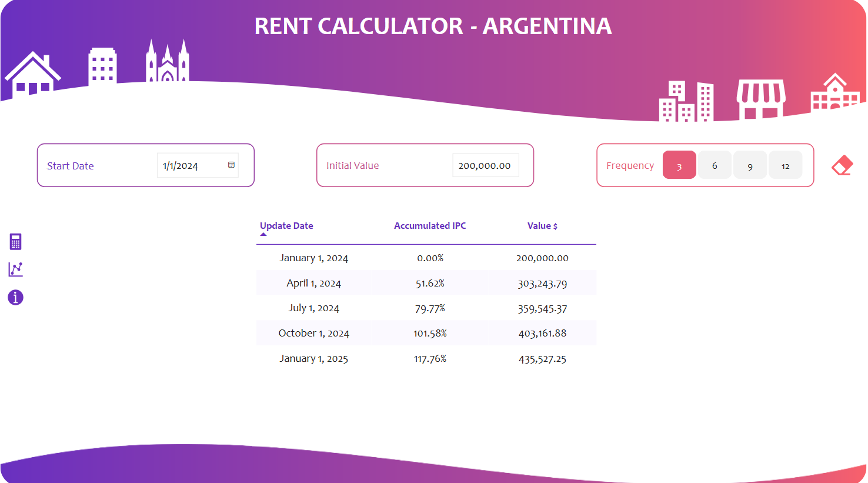Select frequency 3 months
Image resolution: width=868 pixels, height=483 pixels.
679,165
